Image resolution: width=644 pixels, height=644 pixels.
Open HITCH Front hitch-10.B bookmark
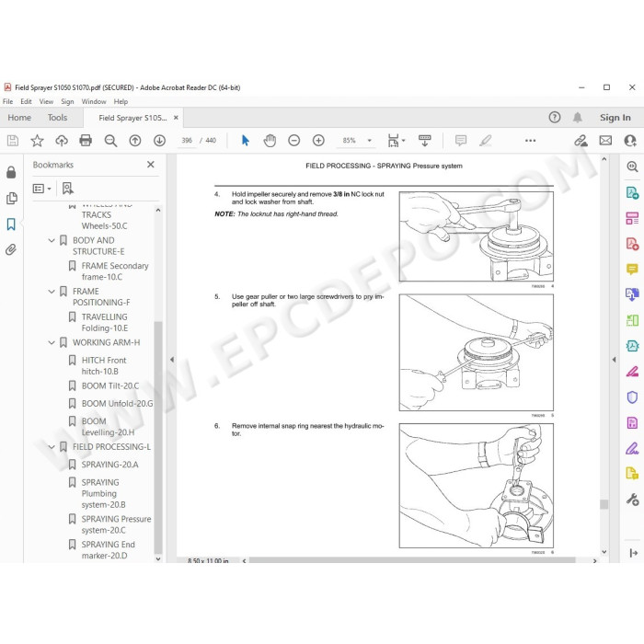coord(104,365)
